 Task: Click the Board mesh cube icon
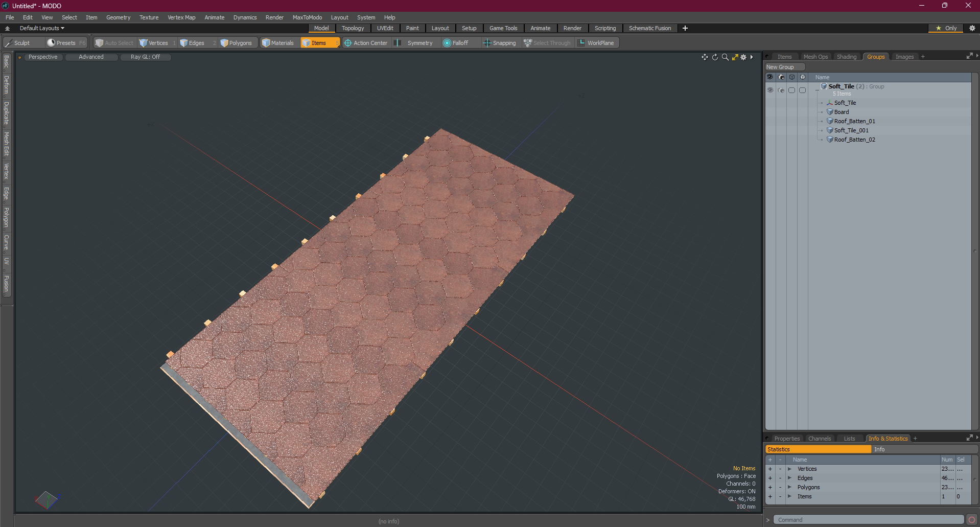pos(830,112)
